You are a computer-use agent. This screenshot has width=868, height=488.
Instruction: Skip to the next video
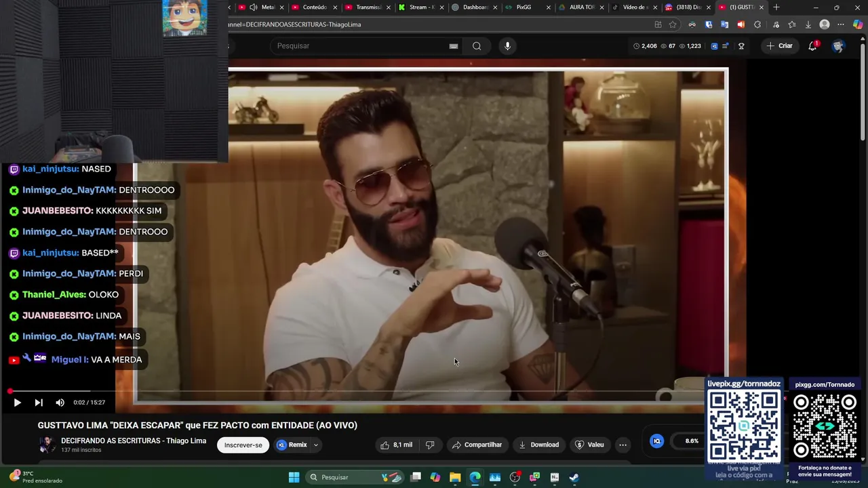[x=39, y=403]
